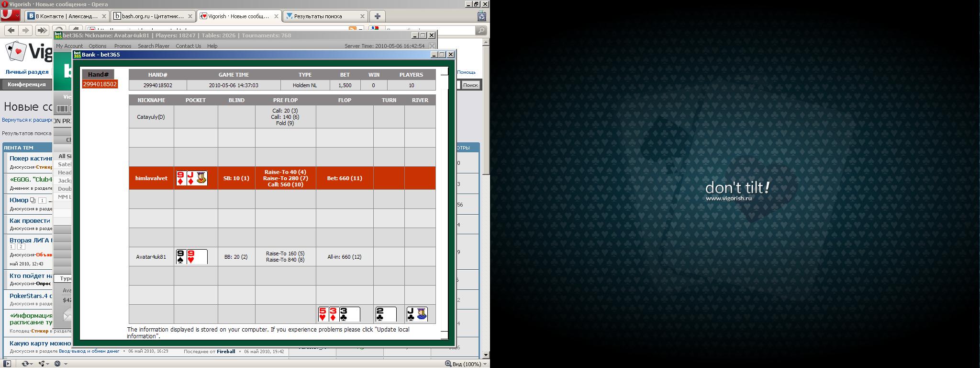Click the browser Forward arrow
980x368 pixels.
pos(26,30)
